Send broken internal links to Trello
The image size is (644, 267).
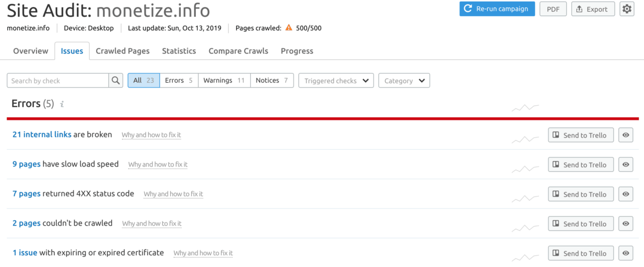coord(580,135)
